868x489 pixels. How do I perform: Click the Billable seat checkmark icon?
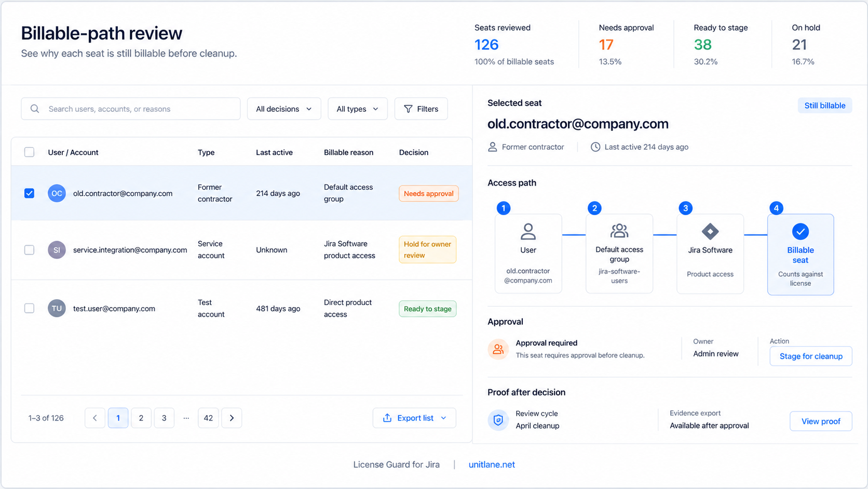pyautogui.click(x=801, y=231)
